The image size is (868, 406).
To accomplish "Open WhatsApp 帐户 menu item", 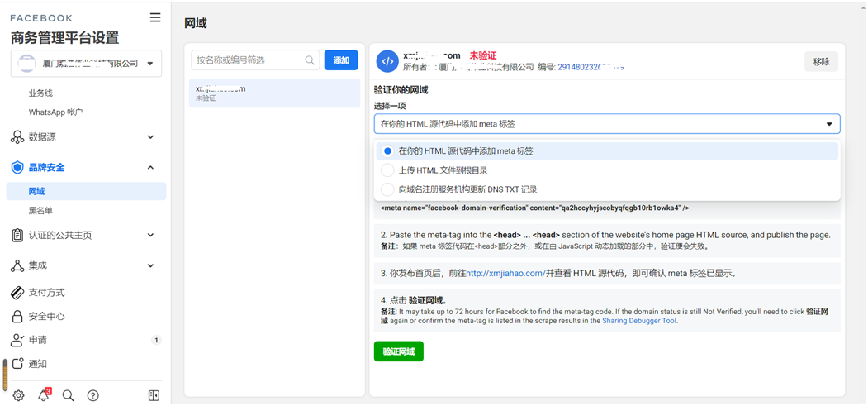I will (x=55, y=112).
